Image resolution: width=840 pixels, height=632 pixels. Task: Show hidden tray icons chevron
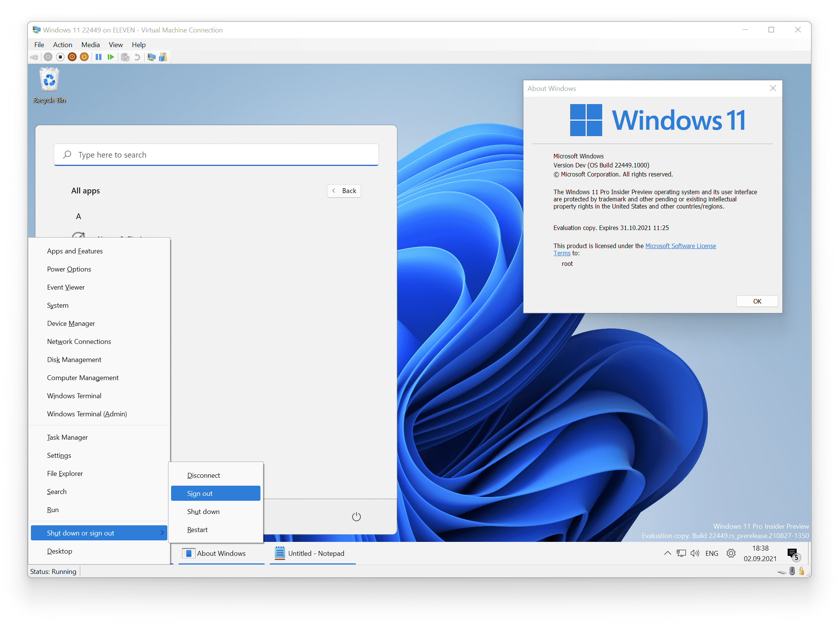pos(668,554)
